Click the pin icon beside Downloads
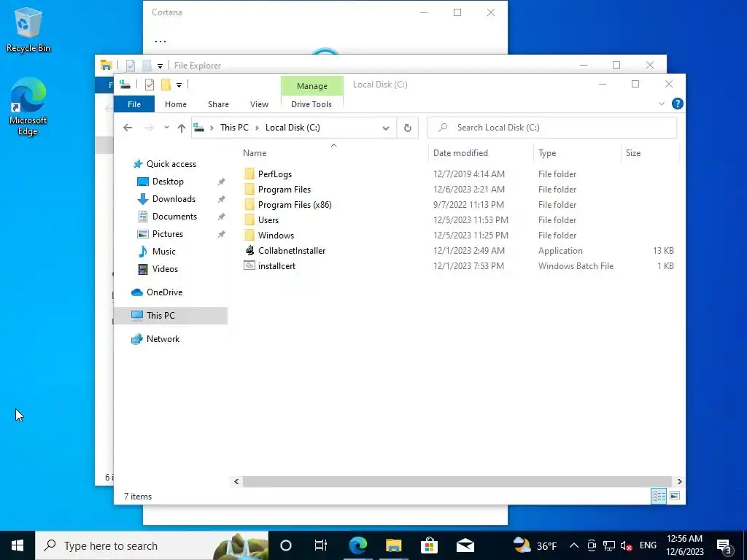The height and width of the screenshot is (560, 747). [x=222, y=199]
